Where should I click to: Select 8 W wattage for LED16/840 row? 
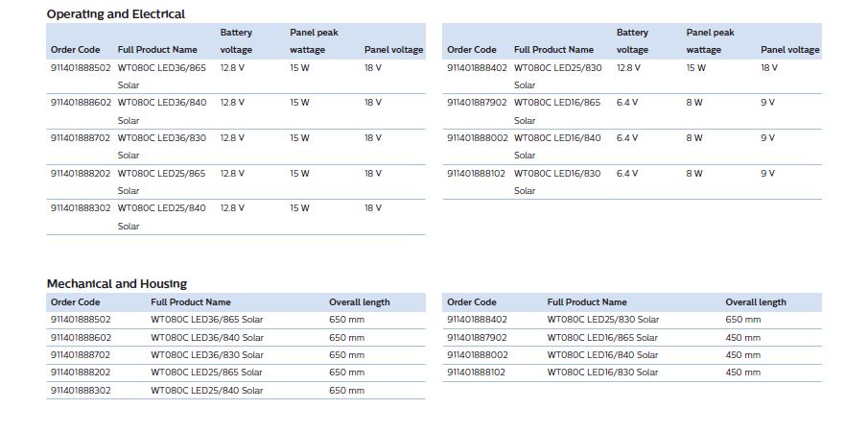point(694,137)
